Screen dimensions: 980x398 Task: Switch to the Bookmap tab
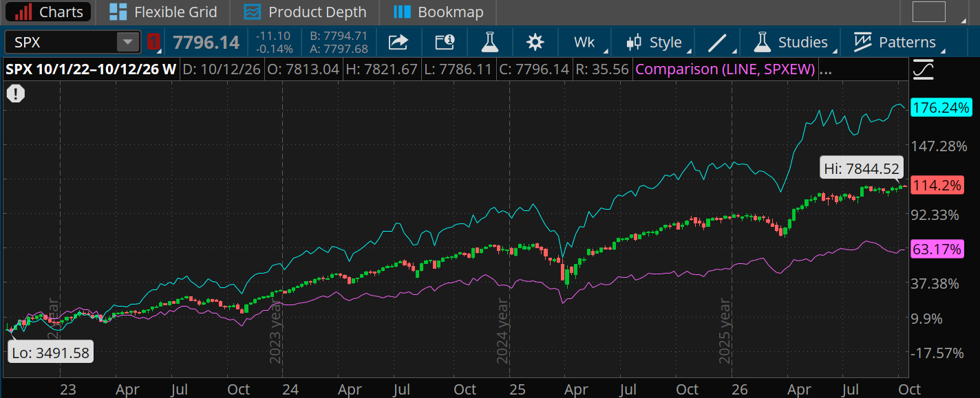(439, 12)
